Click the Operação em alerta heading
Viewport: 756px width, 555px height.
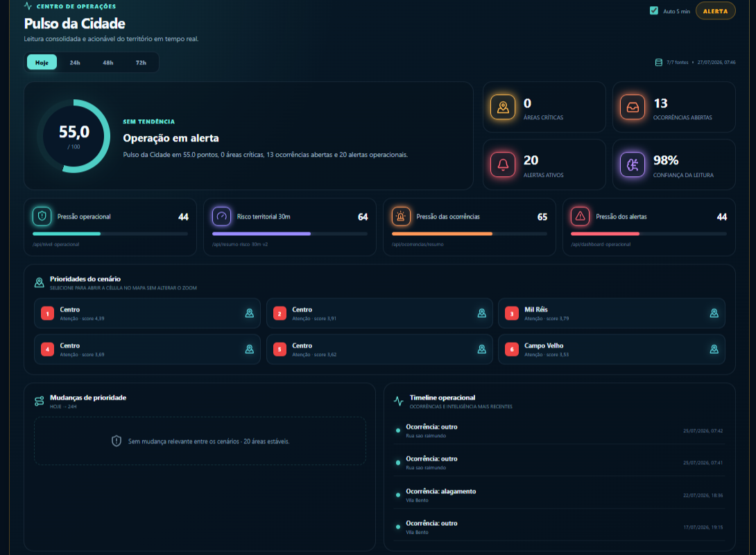[x=171, y=138]
